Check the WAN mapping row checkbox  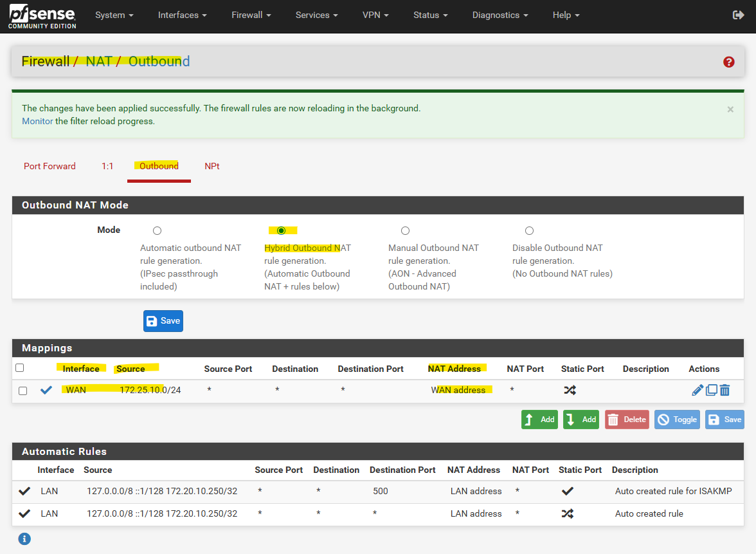point(23,391)
